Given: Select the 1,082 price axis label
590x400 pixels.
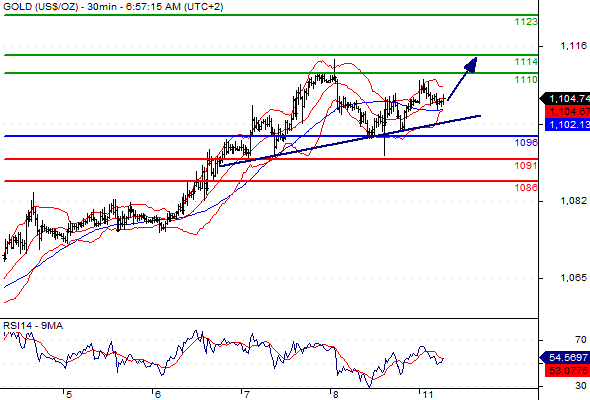Looking at the screenshot, I should tap(573, 201).
